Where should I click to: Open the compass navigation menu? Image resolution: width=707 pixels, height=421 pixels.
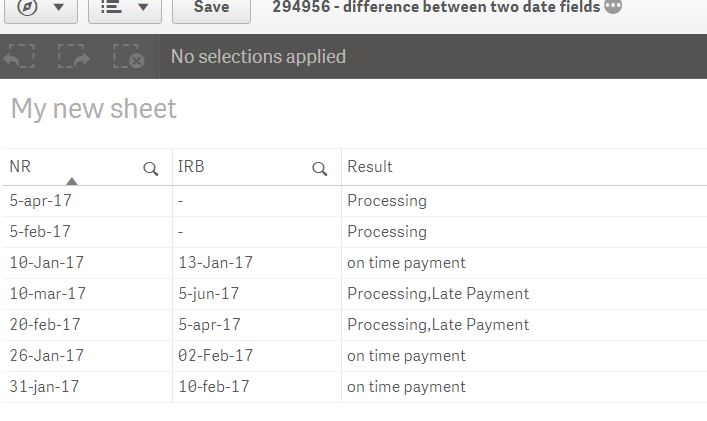(41, 8)
